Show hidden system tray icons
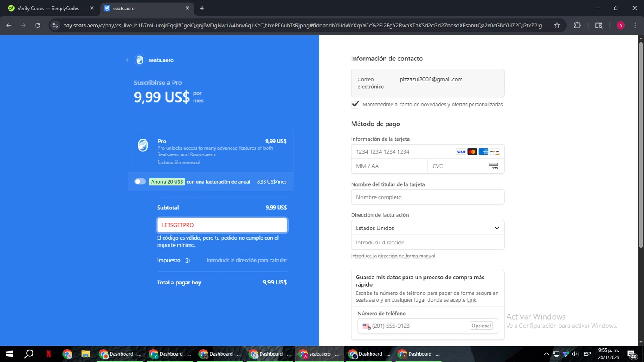Viewport: 644px width, 362px height. tap(546, 354)
